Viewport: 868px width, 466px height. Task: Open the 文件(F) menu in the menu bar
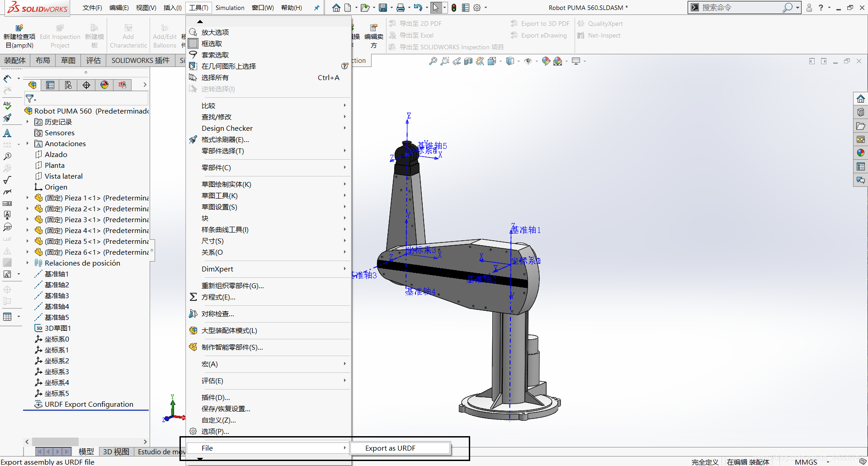point(92,8)
